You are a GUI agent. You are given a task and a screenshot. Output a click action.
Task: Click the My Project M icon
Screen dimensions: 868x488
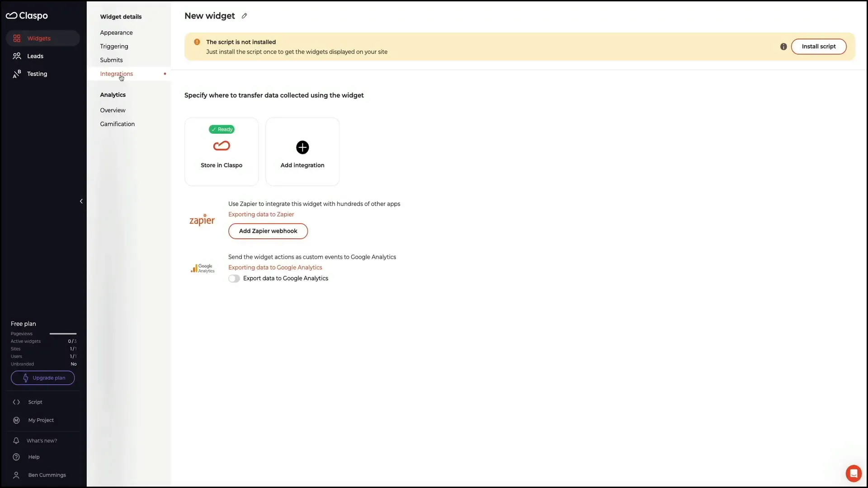(x=16, y=420)
